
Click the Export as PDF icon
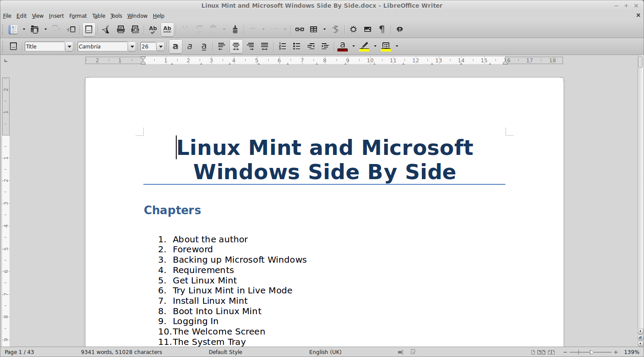(106, 29)
